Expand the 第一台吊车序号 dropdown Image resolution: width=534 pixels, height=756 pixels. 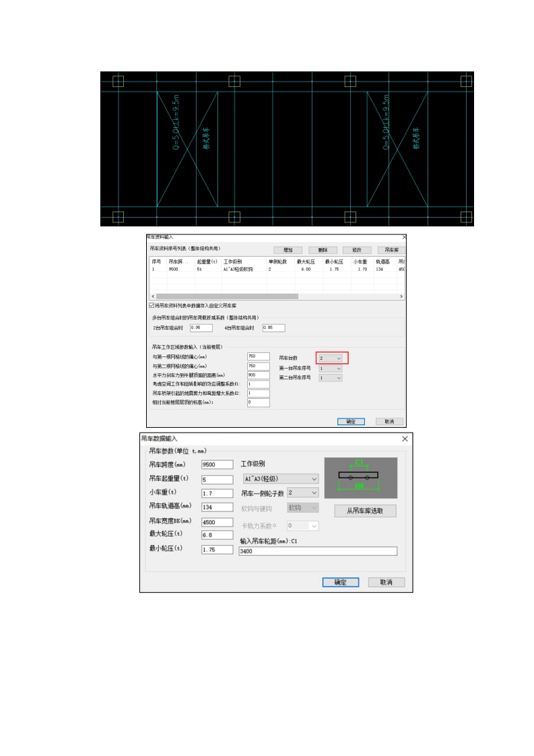[x=331, y=369]
